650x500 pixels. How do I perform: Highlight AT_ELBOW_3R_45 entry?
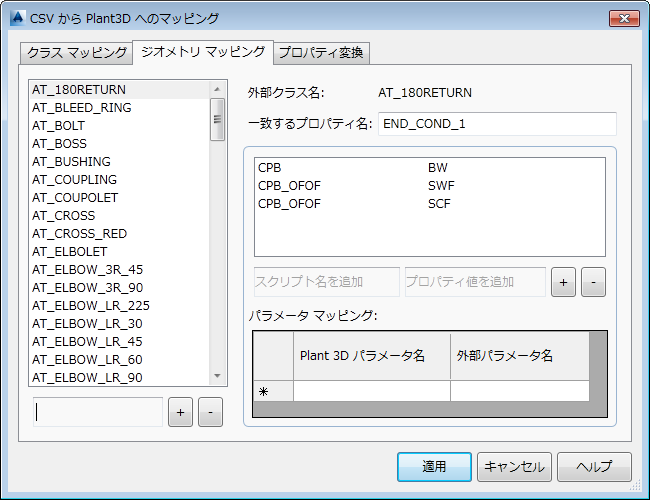tap(119, 270)
